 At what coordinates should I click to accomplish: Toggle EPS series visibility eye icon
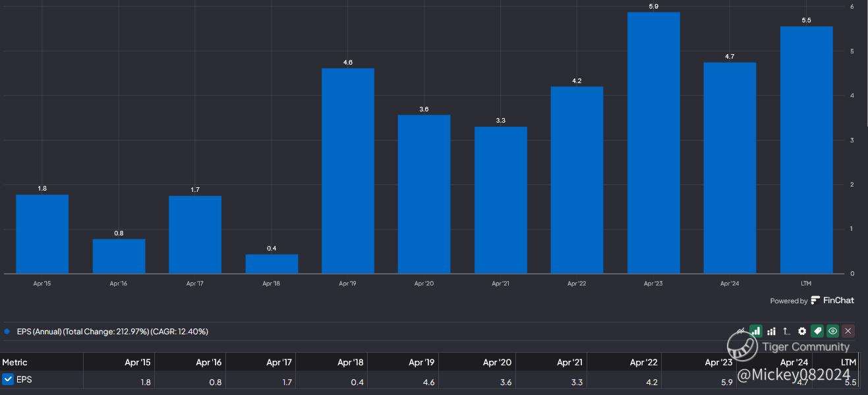pyautogui.click(x=833, y=331)
